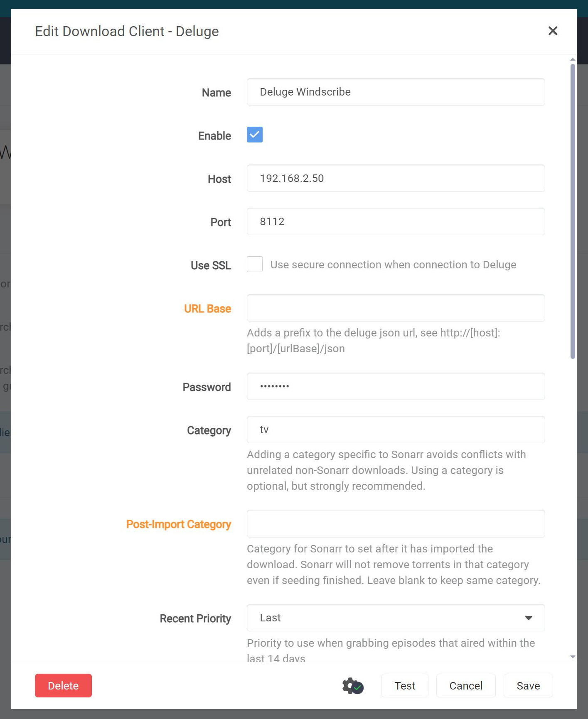Select the Port input field
The image size is (588, 719).
pyautogui.click(x=395, y=221)
